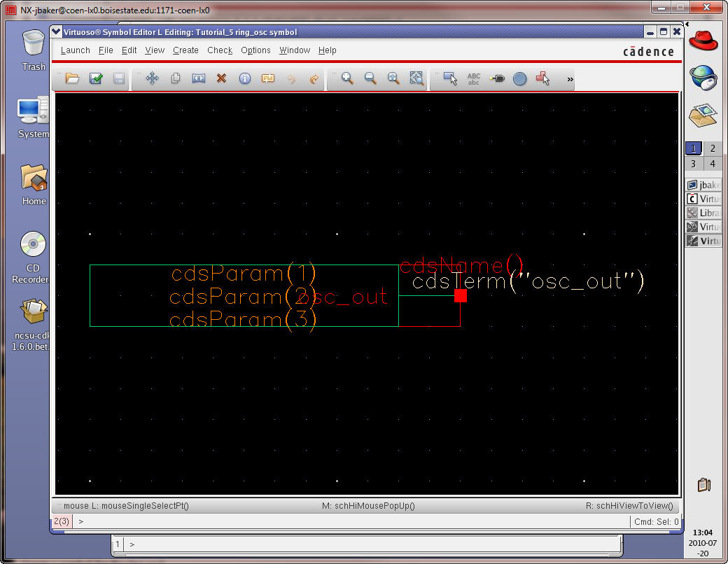This screenshot has width=728, height=564.
Task: Click the Open folder toolbar icon
Action: point(72,78)
